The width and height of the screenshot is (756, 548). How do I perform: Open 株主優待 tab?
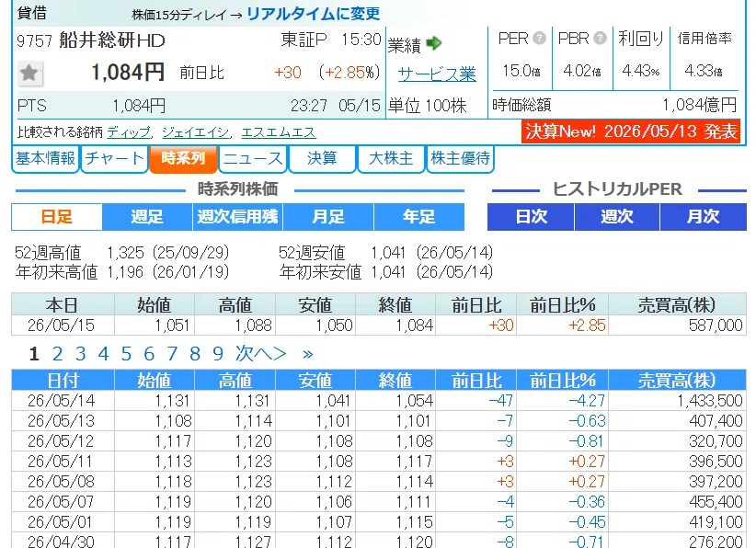pos(461,158)
